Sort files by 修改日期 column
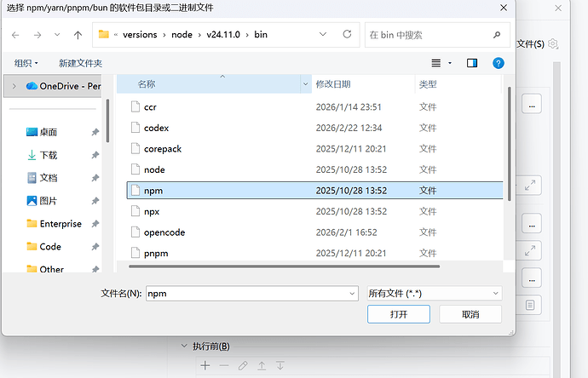 tap(332, 84)
